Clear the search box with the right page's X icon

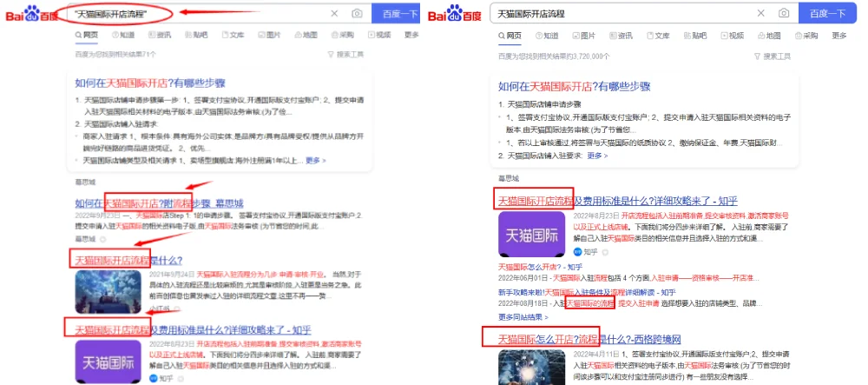point(760,14)
